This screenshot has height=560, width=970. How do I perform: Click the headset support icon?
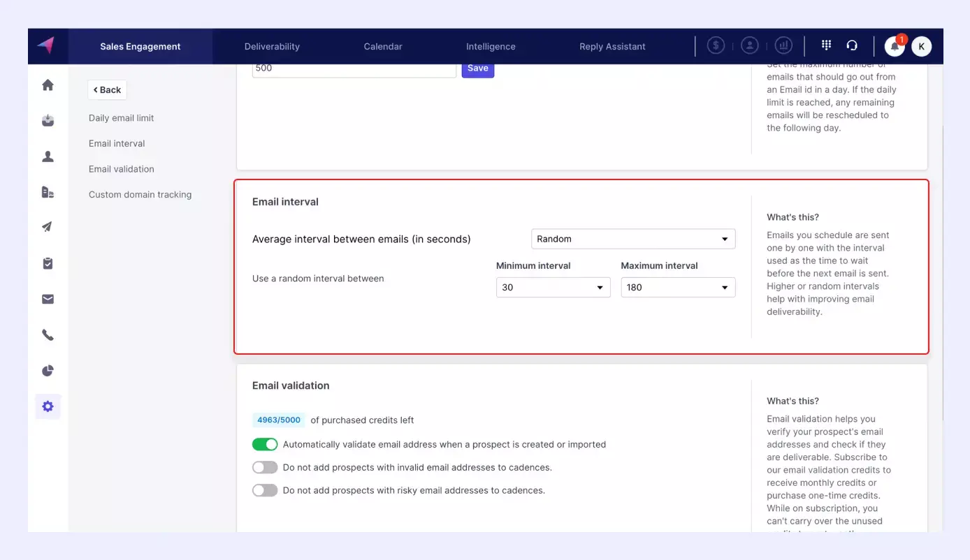[x=851, y=46]
